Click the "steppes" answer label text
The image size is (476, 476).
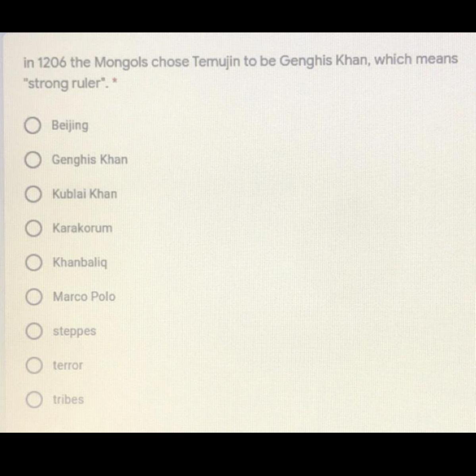click(74, 331)
